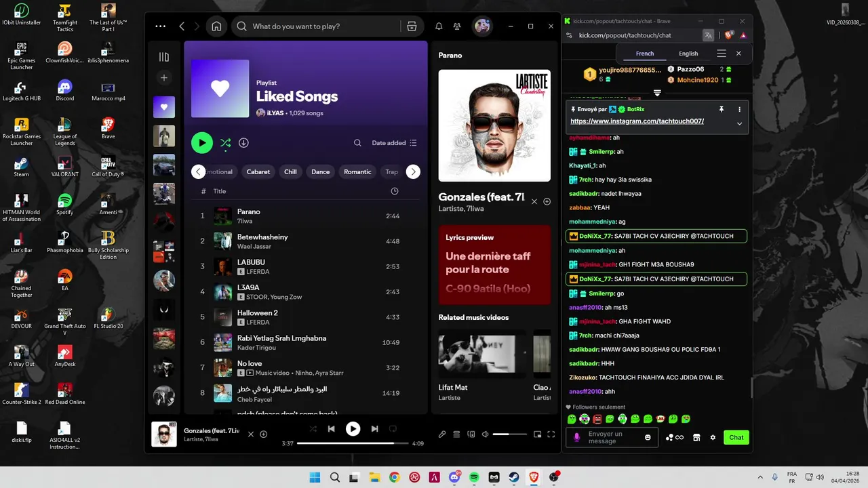Toggle smart shuffle for Liked Songs
This screenshot has width=868, height=488.
(226, 143)
